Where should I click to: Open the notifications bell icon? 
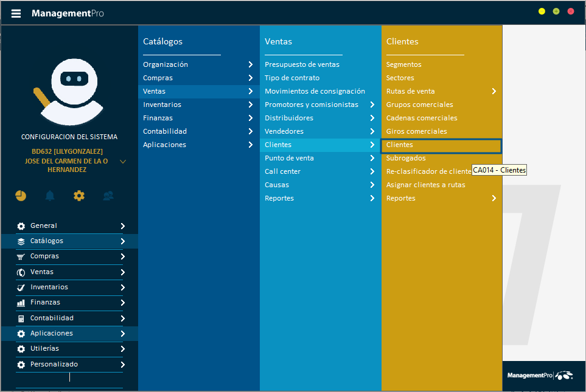50,196
